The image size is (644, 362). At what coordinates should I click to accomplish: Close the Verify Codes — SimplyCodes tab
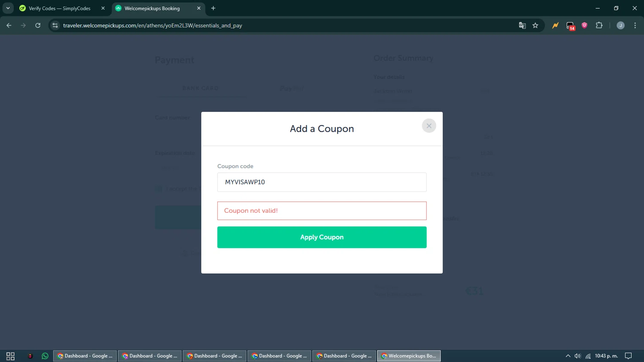tap(103, 8)
